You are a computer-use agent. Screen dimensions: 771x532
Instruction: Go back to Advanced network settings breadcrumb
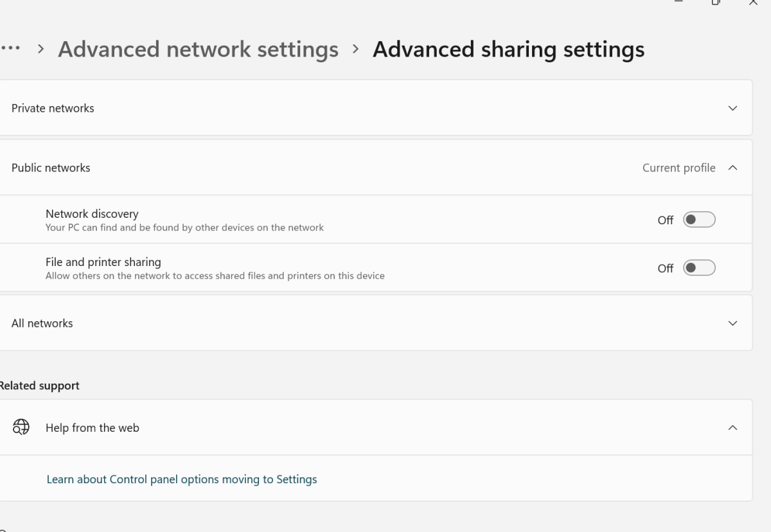click(x=198, y=49)
